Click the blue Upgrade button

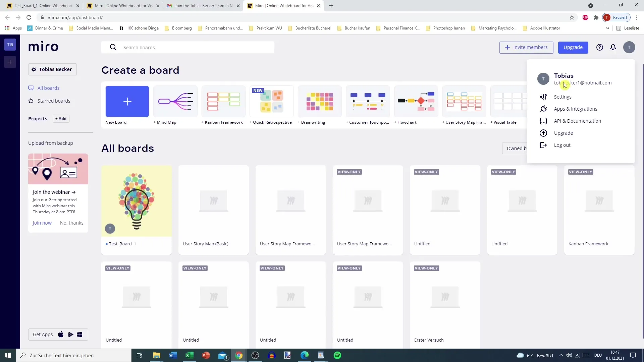pos(573,47)
